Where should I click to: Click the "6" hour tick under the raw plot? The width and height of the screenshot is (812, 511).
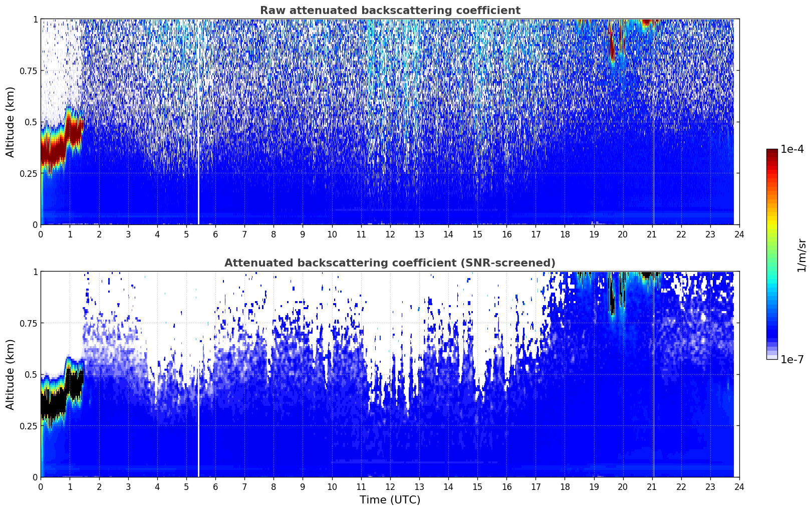(x=215, y=234)
